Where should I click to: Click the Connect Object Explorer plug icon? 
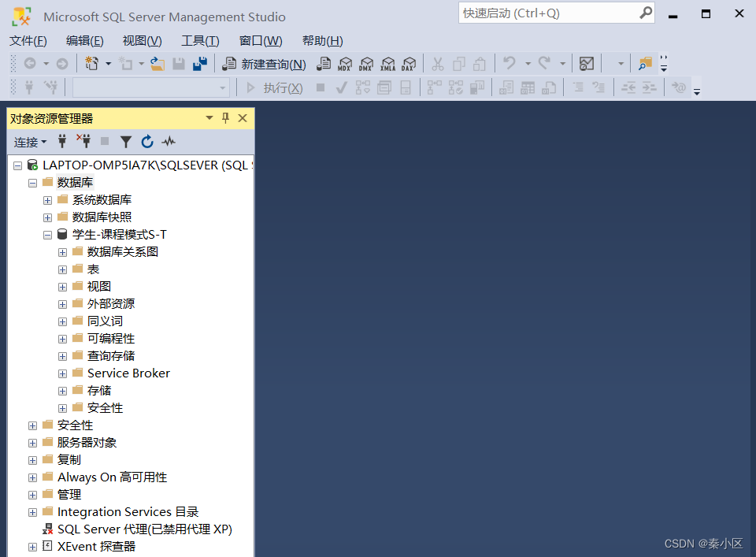click(x=62, y=142)
